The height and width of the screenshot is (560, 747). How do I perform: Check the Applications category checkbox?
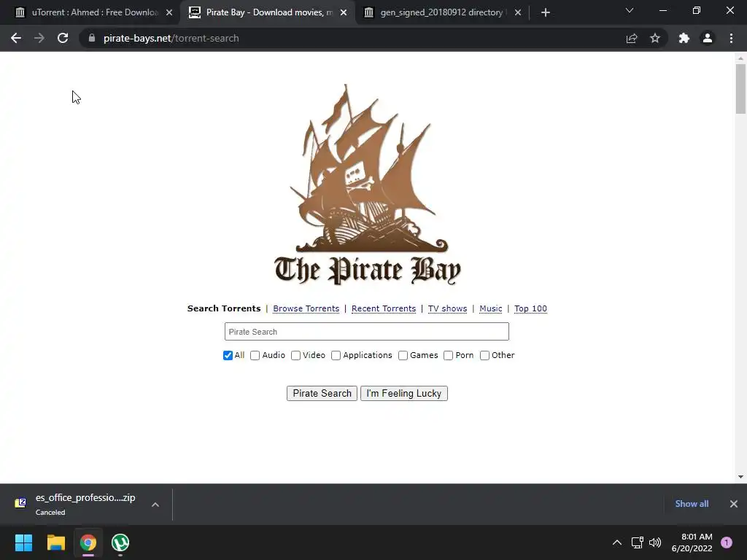click(x=336, y=355)
